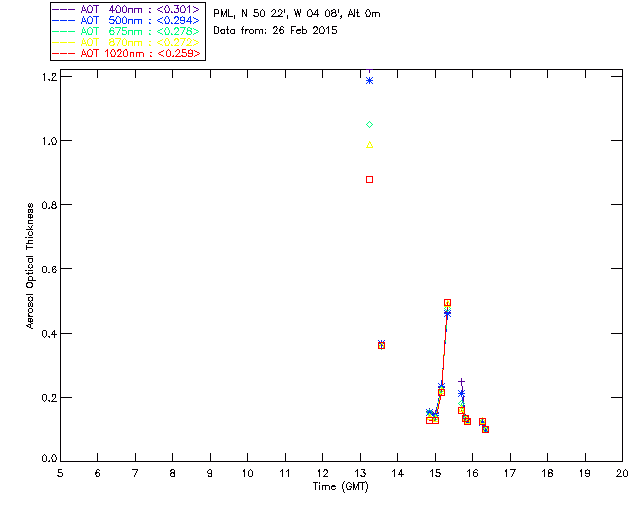The width and height of the screenshot is (640, 512).
Task: Click the y-axis tick label 0.2
Action: coord(49,398)
